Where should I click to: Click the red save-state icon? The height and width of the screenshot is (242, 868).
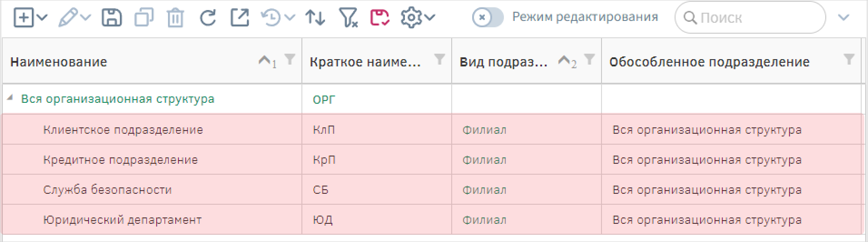(x=380, y=17)
